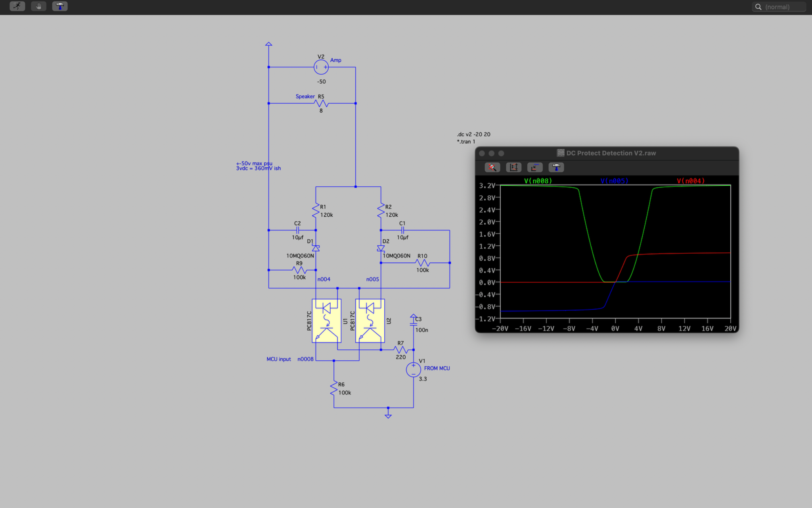Select the V(n004) red trace label
812x508 pixels.
coord(691,181)
